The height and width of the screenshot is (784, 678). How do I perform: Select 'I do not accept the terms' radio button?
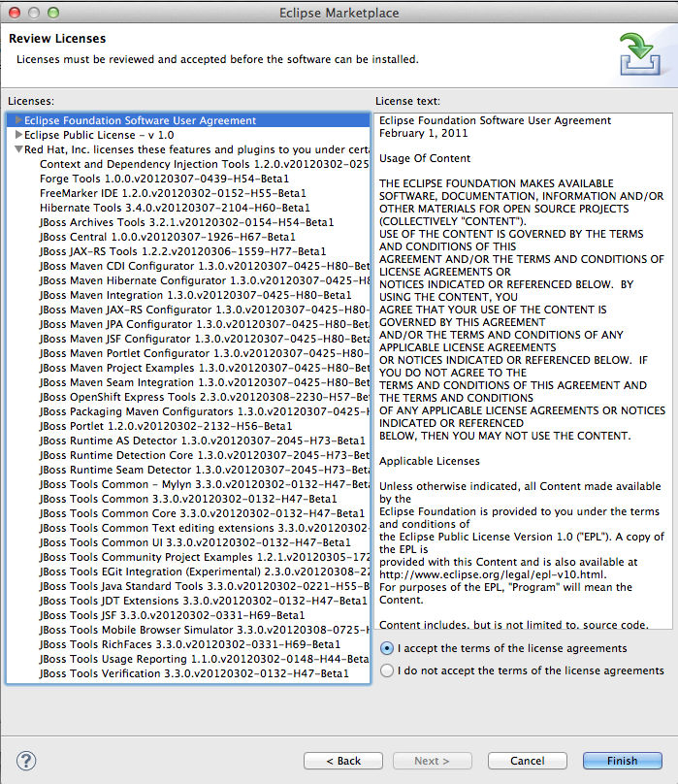coord(386,670)
